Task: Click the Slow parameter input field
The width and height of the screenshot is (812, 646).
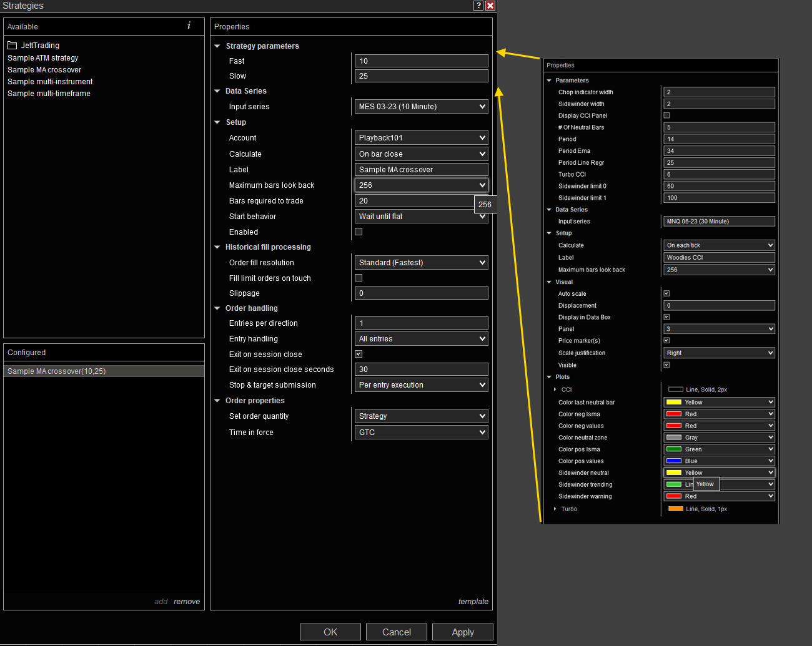Action: pos(422,76)
